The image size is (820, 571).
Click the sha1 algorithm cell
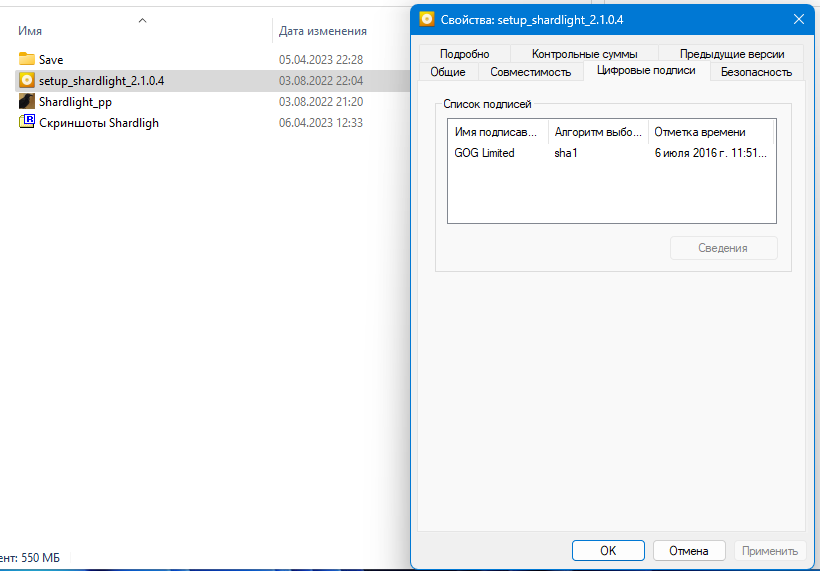[566, 153]
